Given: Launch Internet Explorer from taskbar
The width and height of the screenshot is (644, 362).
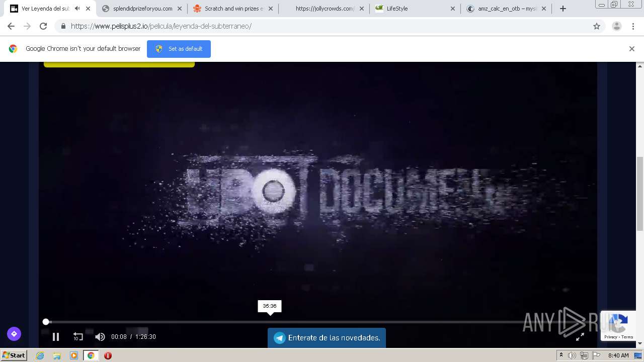Looking at the screenshot, I should pyautogui.click(x=40, y=355).
